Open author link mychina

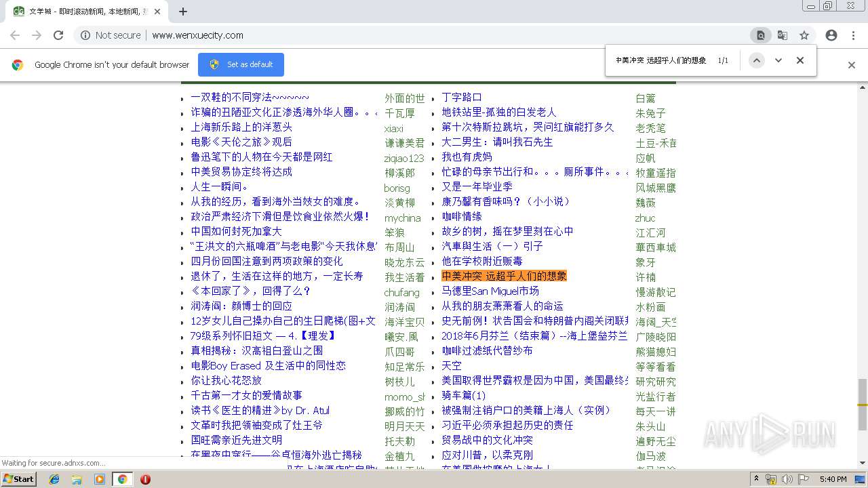pos(403,218)
